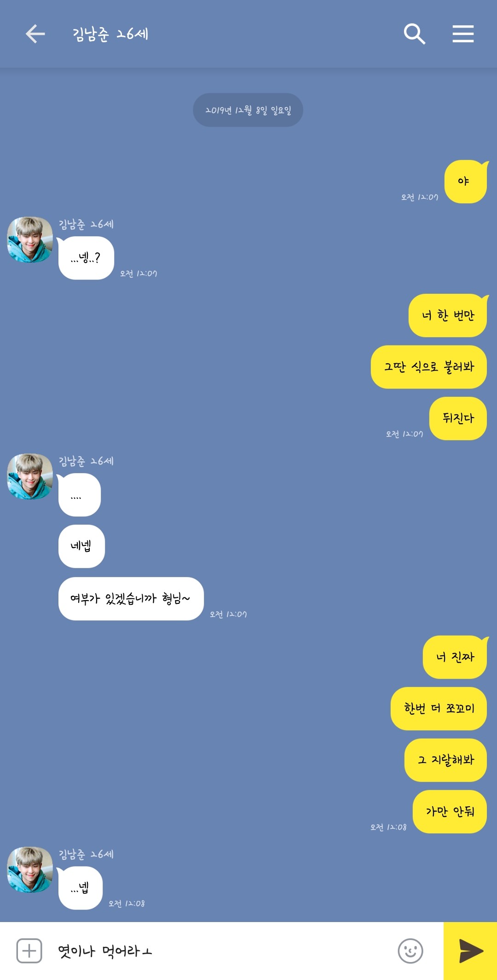Click the message input field
Viewport: 497px width, 980px height.
tap(221, 951)
